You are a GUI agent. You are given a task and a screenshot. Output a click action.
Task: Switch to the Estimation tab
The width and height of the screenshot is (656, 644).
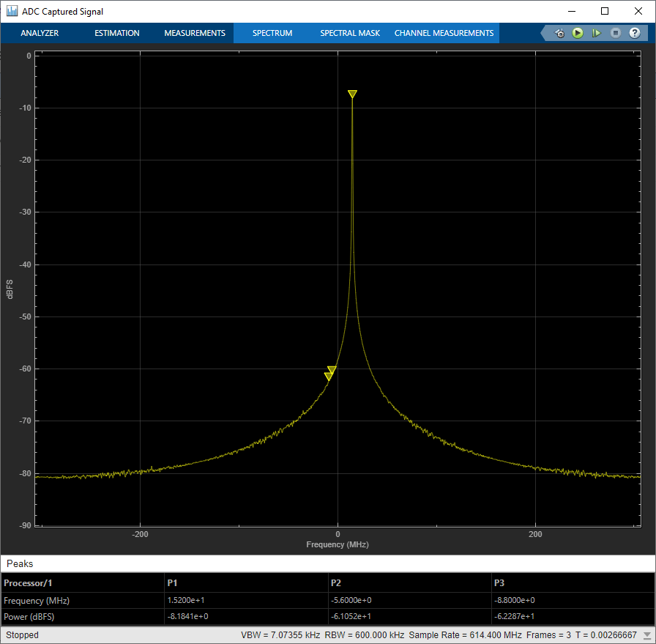[117, 33]
